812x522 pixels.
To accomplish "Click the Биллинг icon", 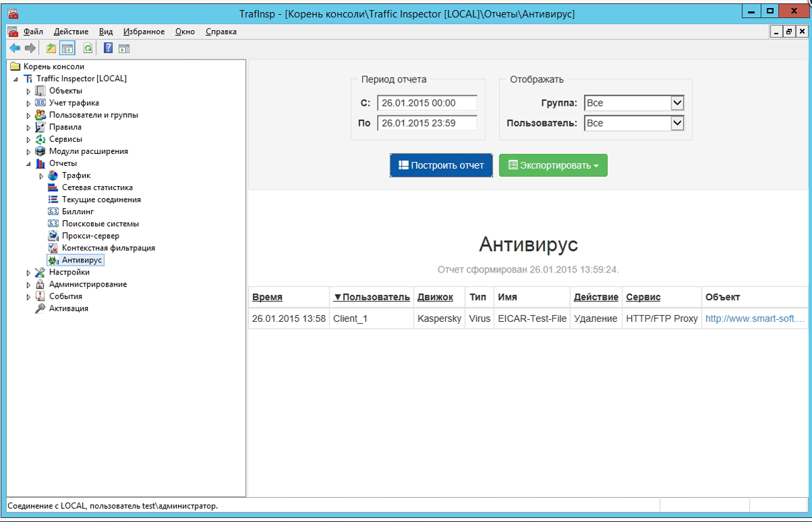I will click(x=54, y=211).
